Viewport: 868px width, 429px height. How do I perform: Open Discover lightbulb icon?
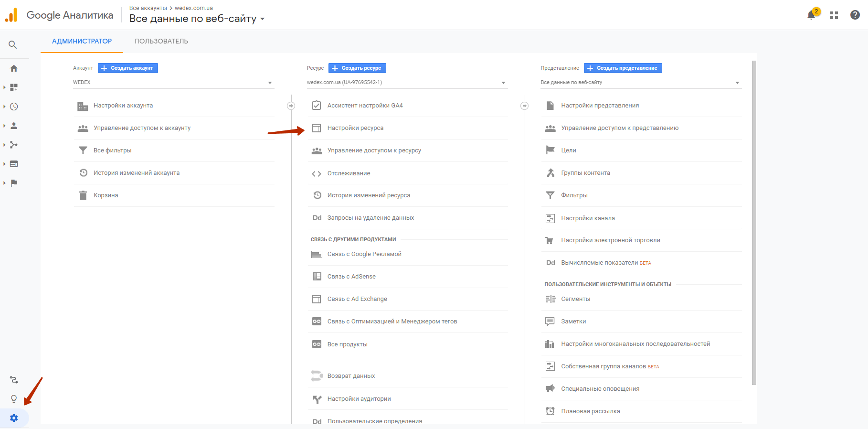pyautogui.click(x=14, y=399)
